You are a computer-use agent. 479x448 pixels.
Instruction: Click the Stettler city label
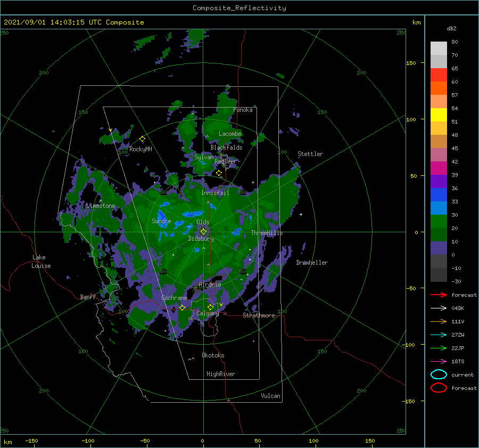pyautogui.click(x=310, y=154)
